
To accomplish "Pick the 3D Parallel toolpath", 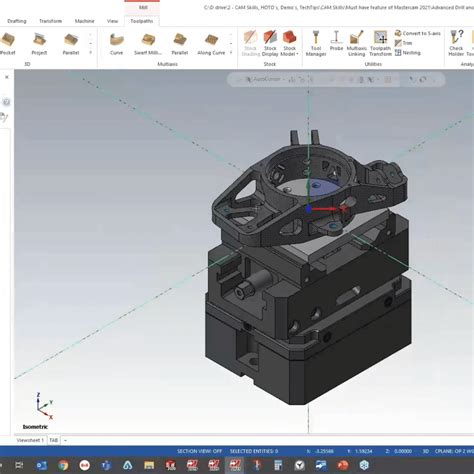I will [x=71, y=43].
